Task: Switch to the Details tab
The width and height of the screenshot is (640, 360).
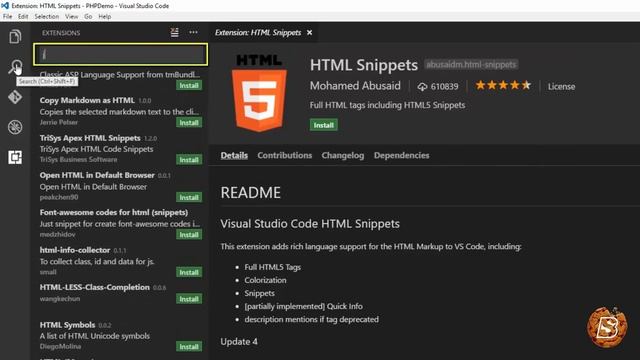Action: (x=234, y=156)
